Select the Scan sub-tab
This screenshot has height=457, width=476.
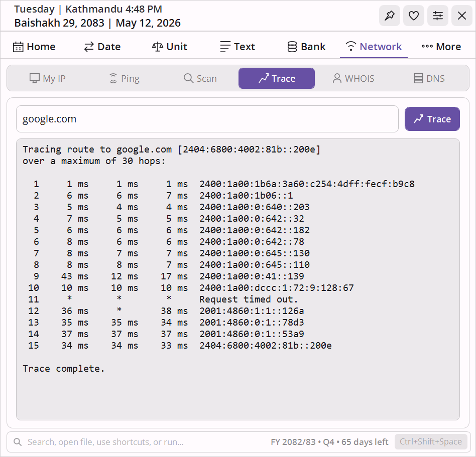click(x=200, y=79)
